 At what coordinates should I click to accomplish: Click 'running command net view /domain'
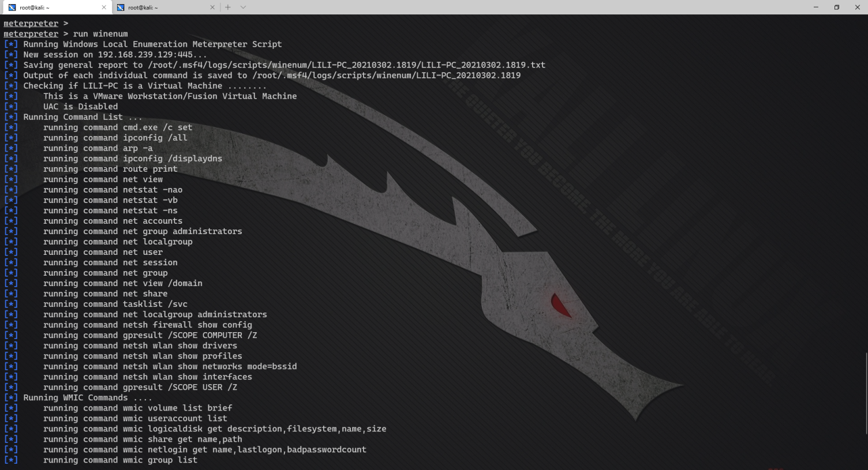(x=123, y=283)
